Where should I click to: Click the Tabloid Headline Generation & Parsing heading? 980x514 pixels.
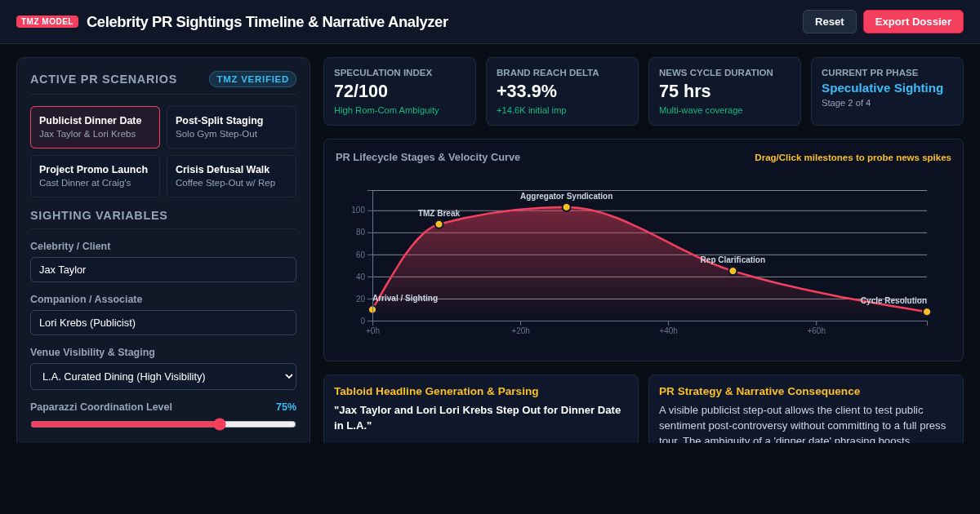[x=436, y=391]
